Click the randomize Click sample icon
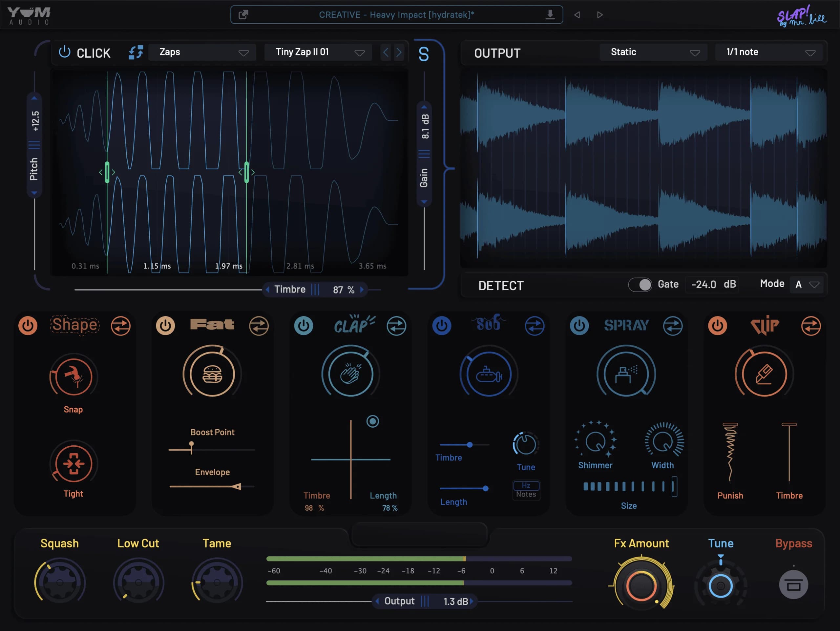Image resolution: width=840 pixels, height=631 pixels. tap(136, 52)
